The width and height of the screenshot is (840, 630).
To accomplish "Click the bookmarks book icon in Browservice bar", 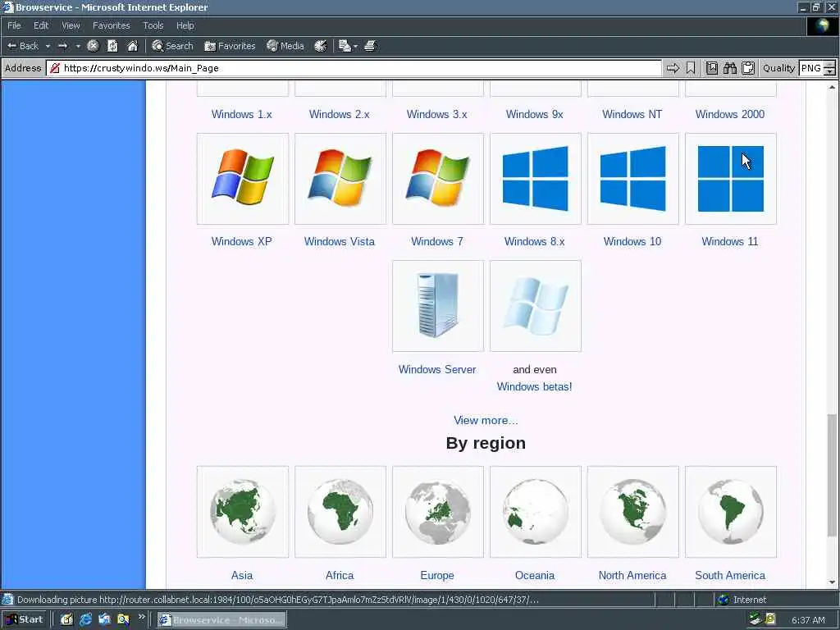I will pos(712,68).
